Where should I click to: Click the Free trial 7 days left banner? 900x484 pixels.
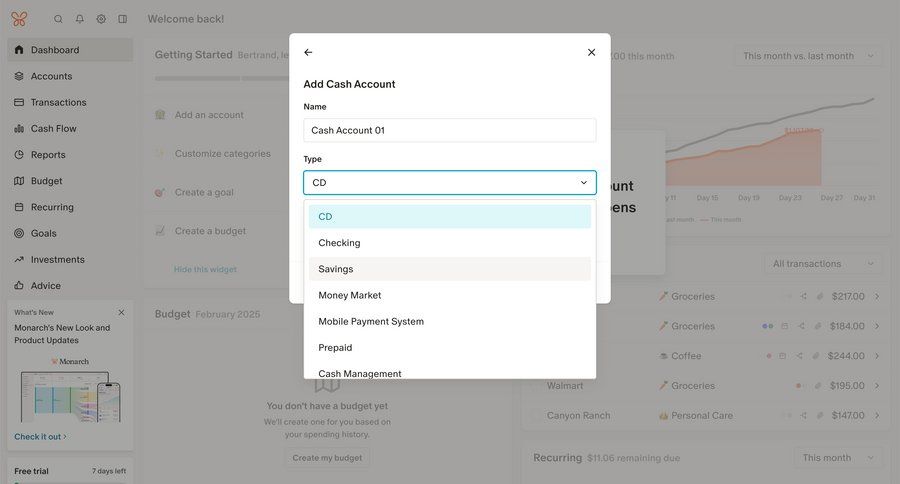(70, 471)
